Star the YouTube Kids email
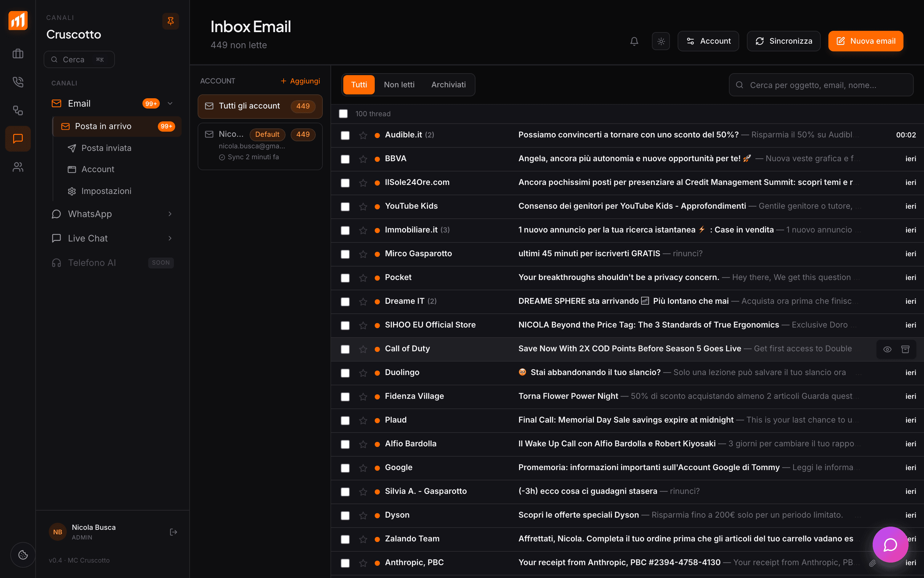This screenshot has height=578, width=924. [363, 206]
